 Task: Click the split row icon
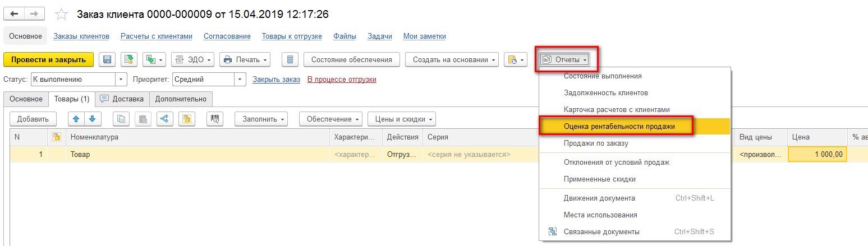pyautogui.click(x=164, y=119)
